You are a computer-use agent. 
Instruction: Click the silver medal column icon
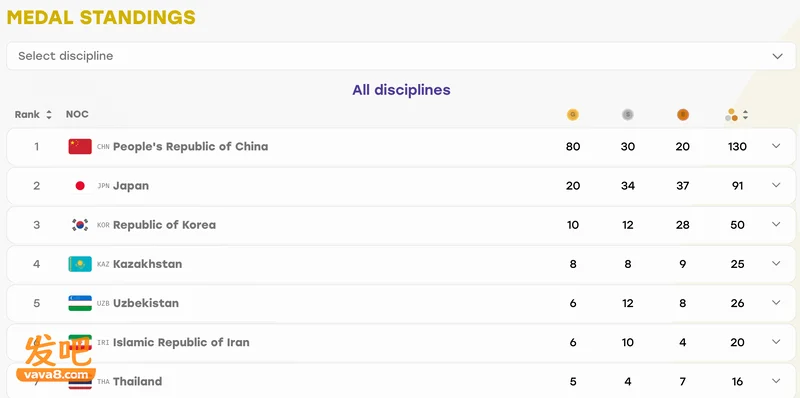pos(628,115)
